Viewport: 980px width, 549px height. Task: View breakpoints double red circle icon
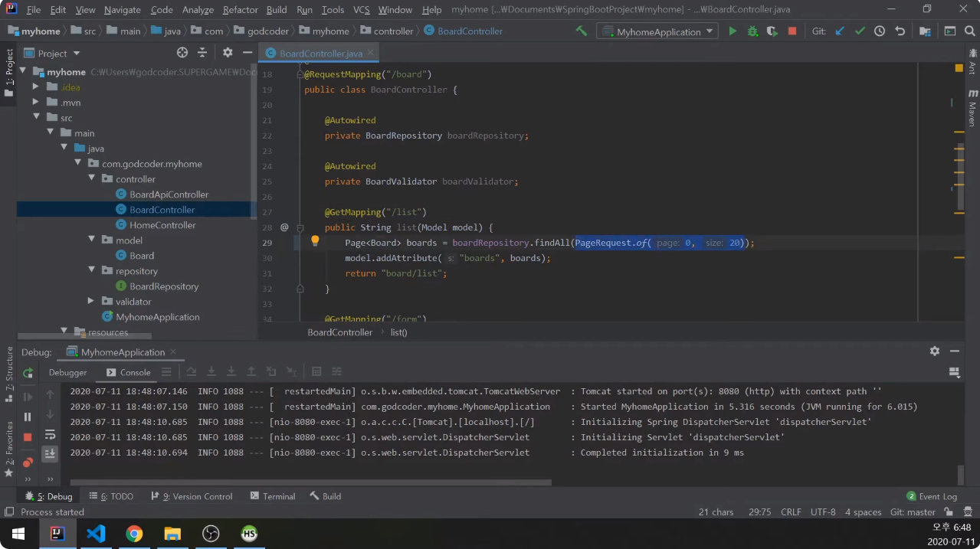(x=28, y=462)
